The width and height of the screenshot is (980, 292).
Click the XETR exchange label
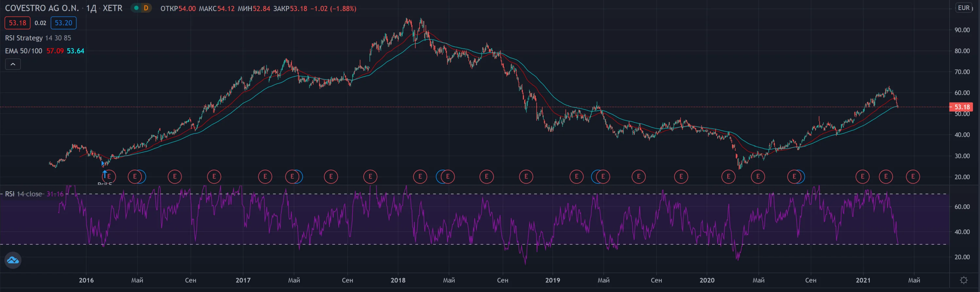pyautogui.click(x=113, y=8)
